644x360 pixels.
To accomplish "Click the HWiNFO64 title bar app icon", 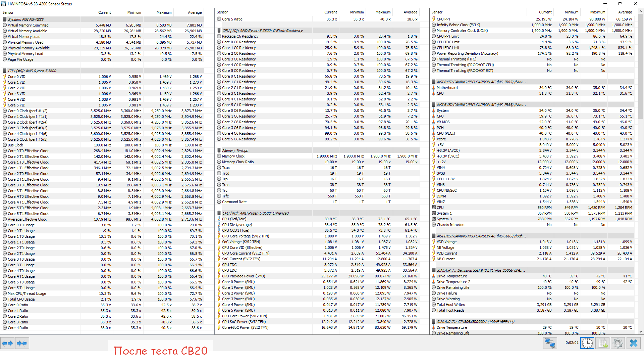I will (x=3, y=4).
